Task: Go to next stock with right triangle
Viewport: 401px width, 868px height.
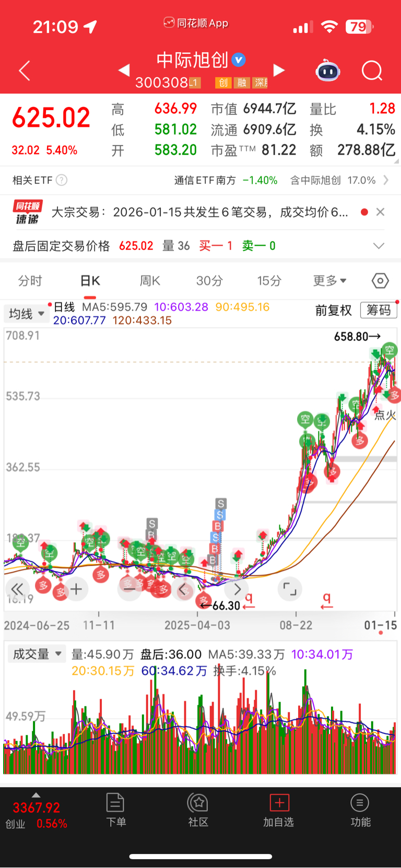Action: pyautogui.click(x=279, y=70)
